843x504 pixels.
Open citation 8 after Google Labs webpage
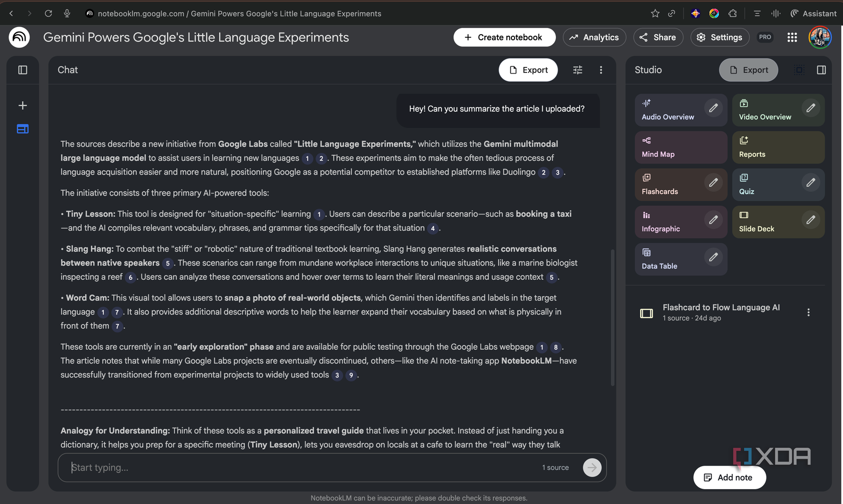pyautogui.click(x=556, y=347)
